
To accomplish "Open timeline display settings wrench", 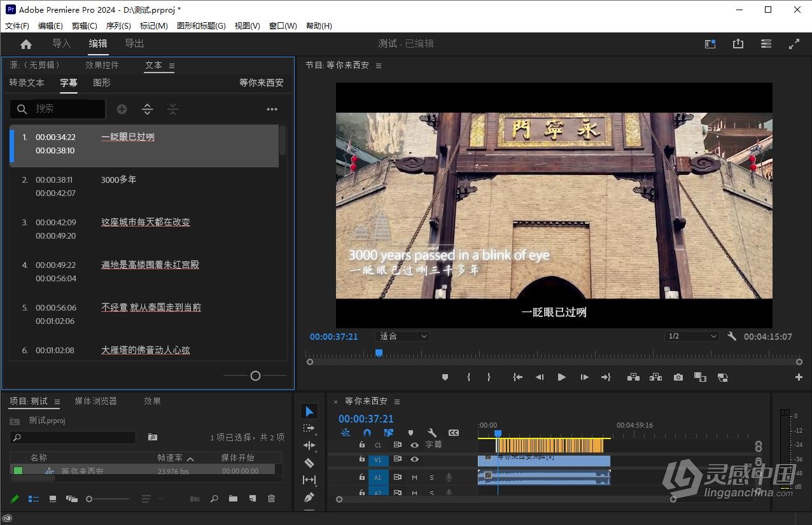I will [x=432, y=433].
